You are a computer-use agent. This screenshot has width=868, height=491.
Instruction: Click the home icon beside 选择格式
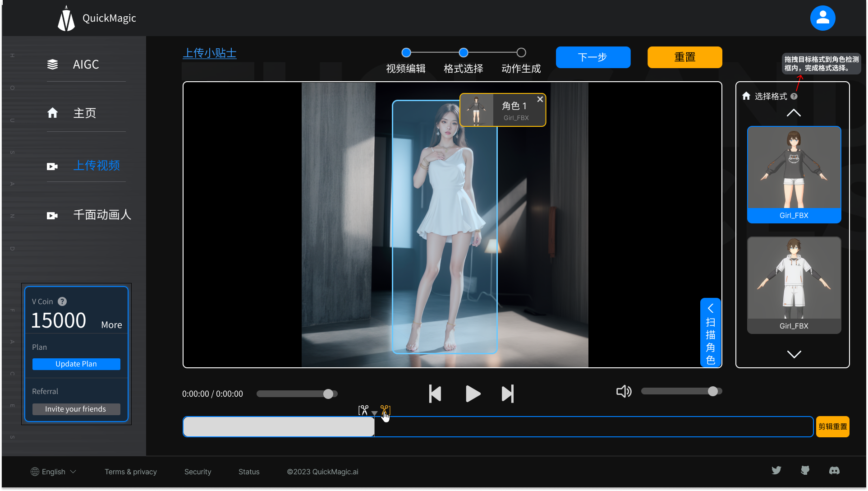746,96
